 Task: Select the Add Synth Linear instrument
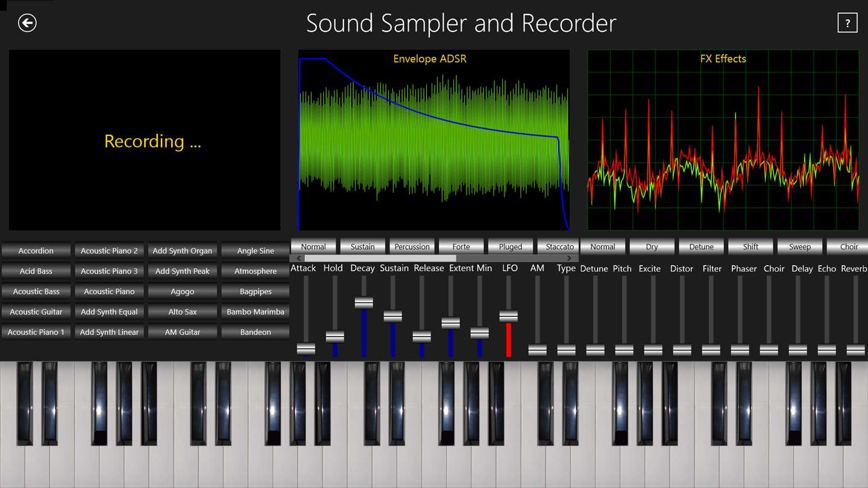click(x=109, y=332)
